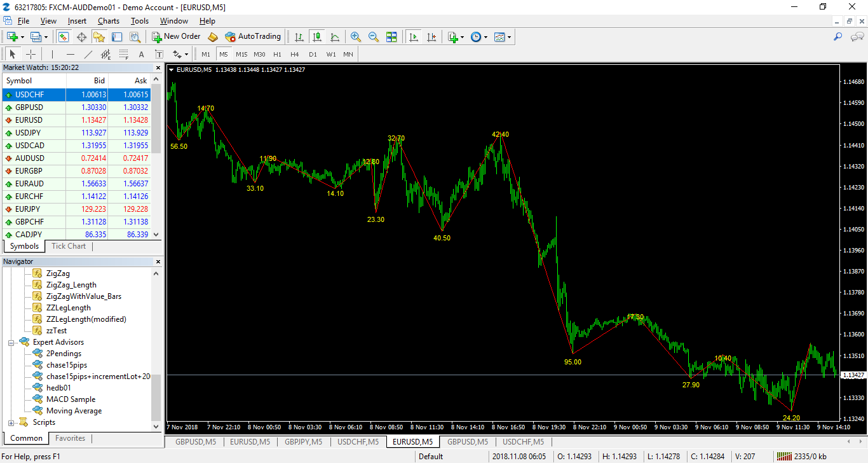This screenshot has width=868, height=463.
Task: Switch chart to candlesticks style
Action: (x=316, y=37)
